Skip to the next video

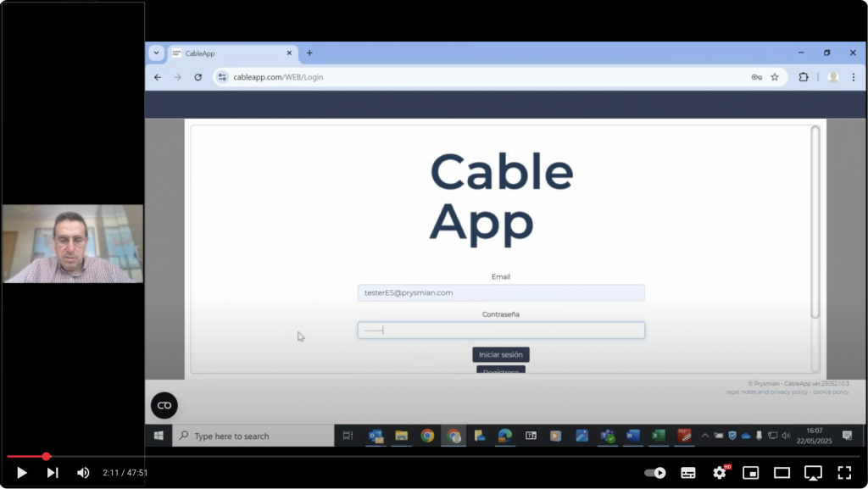tap(52, 472)
